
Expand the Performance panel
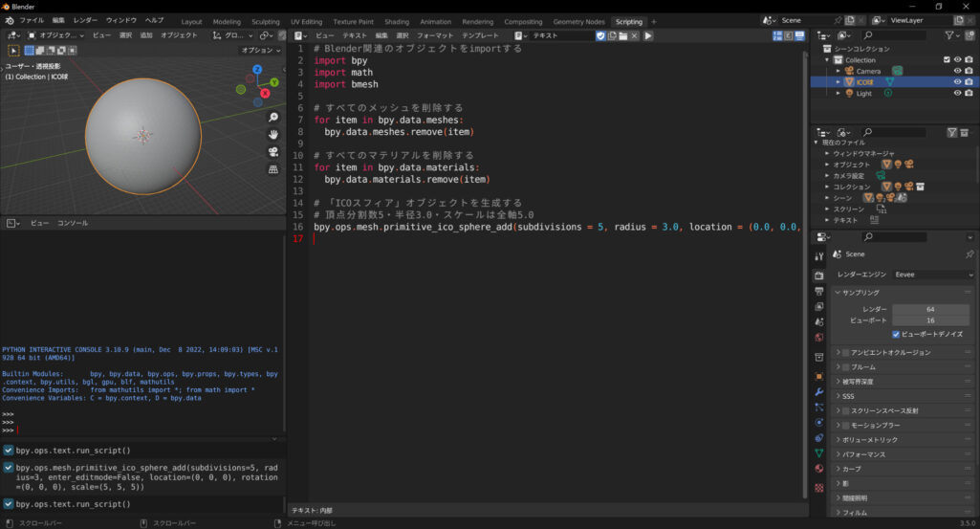coord(838,454)
